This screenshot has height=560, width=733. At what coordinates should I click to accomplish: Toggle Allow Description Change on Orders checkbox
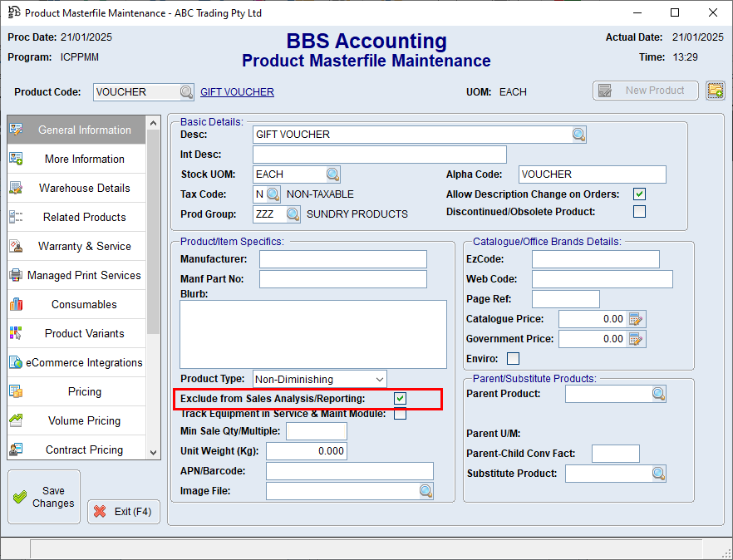pos(639,194)
